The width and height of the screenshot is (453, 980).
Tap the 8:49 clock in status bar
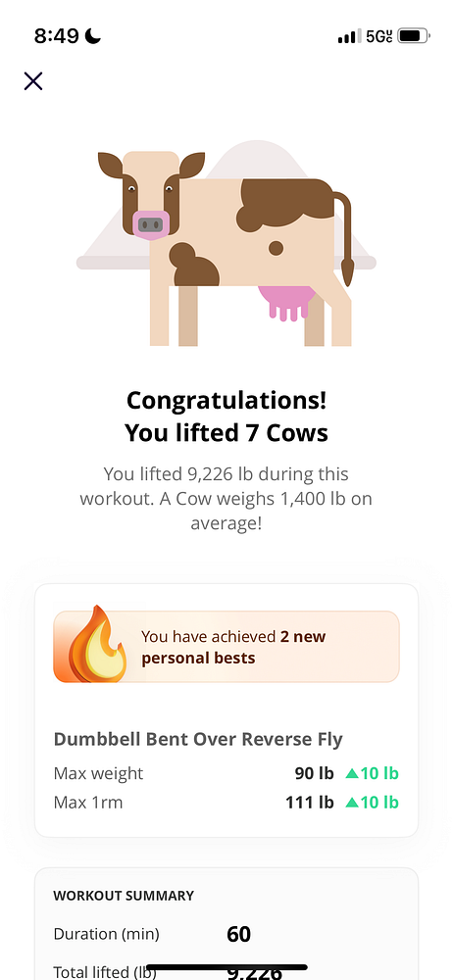pos(56,36)
